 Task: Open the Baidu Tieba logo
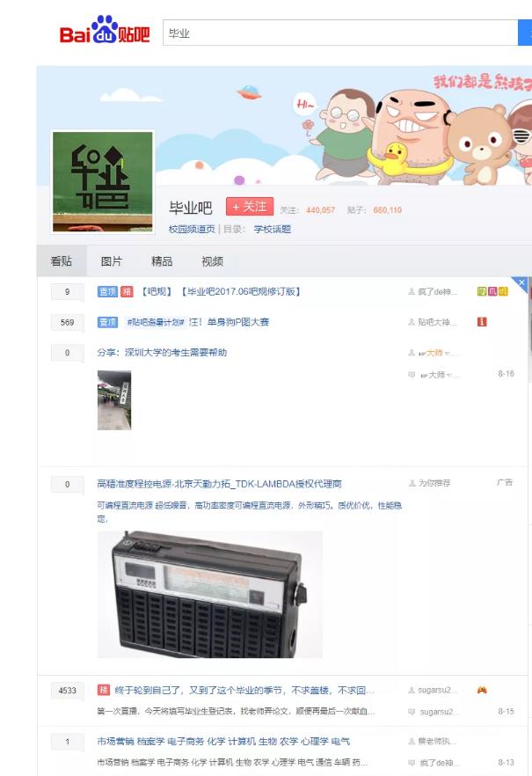click(x=105, y=30)
